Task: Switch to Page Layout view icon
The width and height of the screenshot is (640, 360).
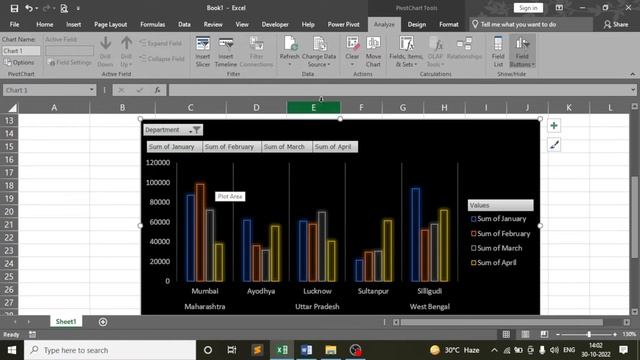Action: (525, 334)
